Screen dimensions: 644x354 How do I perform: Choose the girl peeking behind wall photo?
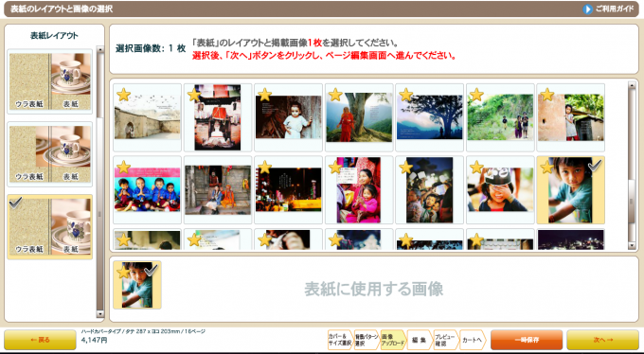571,117
